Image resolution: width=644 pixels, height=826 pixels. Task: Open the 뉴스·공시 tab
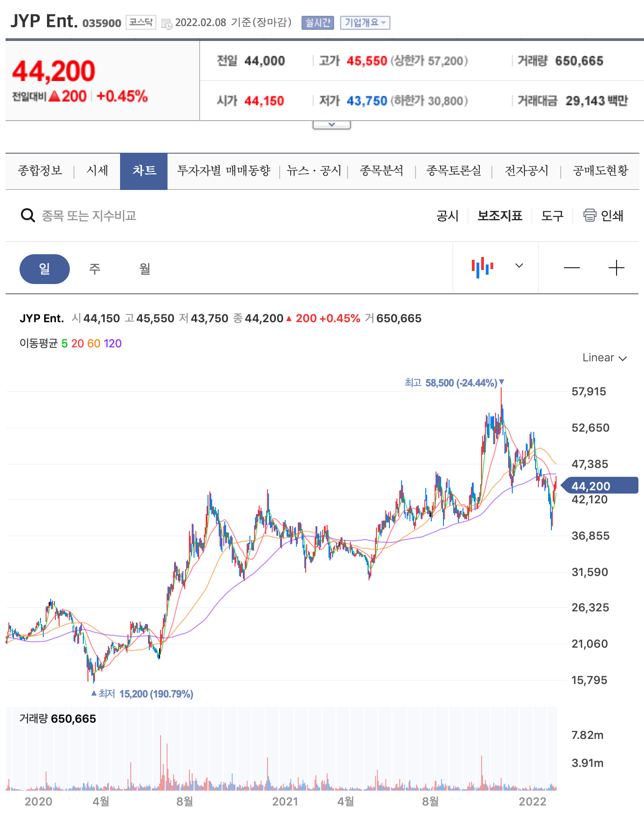(314, 171)
